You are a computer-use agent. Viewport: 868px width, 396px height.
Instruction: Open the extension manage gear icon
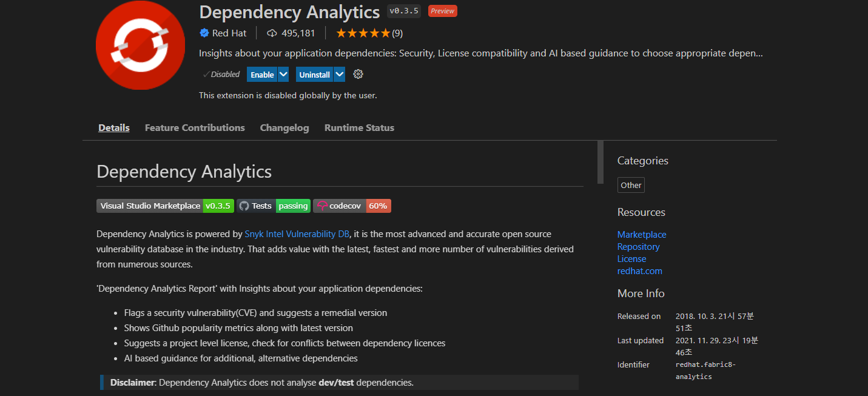coord(358,74)
